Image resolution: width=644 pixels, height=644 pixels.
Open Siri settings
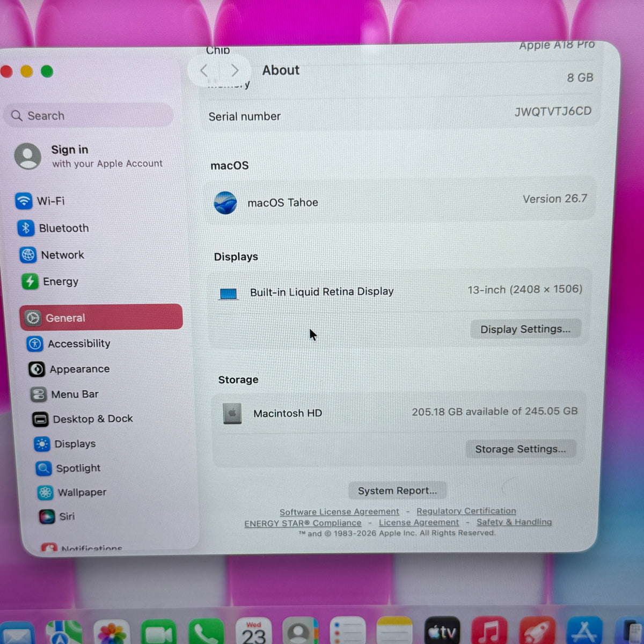tap(57, 516)
